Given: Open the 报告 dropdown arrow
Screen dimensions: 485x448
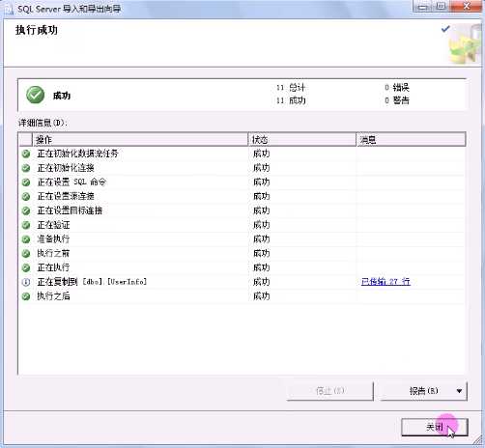Looking at the screenshot, I should coord(459,391).
